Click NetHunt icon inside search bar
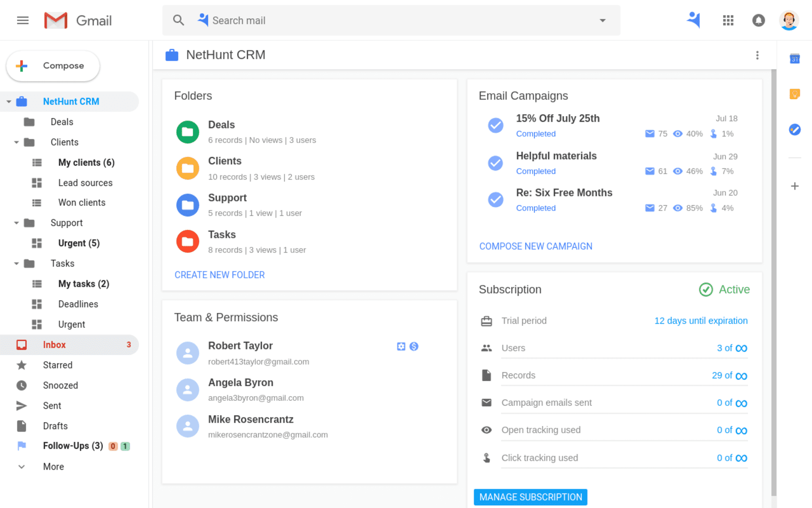The width and height of the screenshot is (812, 508). pyautogui.click(x=203, y=20)
